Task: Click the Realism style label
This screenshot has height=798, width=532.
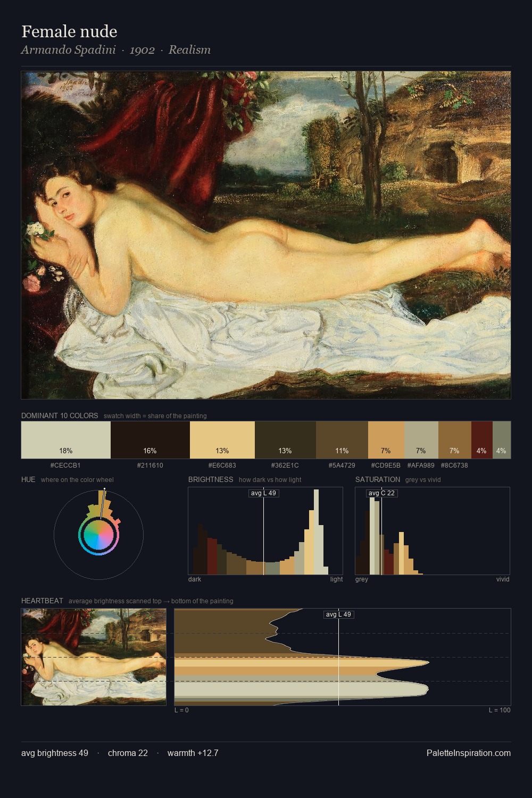Action: 189,50
